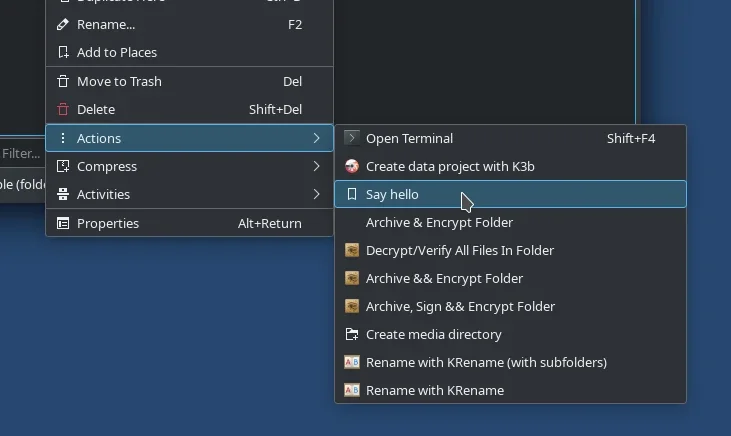Choose Rename with KRename last entry
This screenshot has height=436, width=731.
[434, 390]
